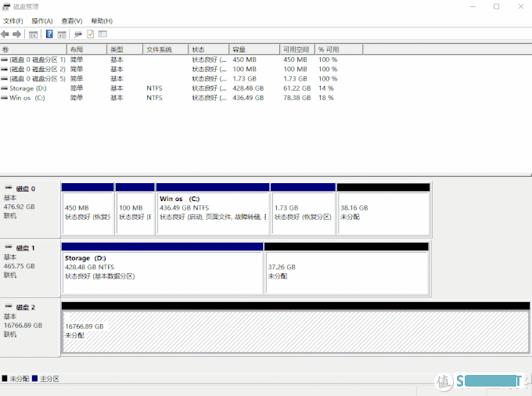
Task: Sort by the 容量 column header
Action: point(254,49)
